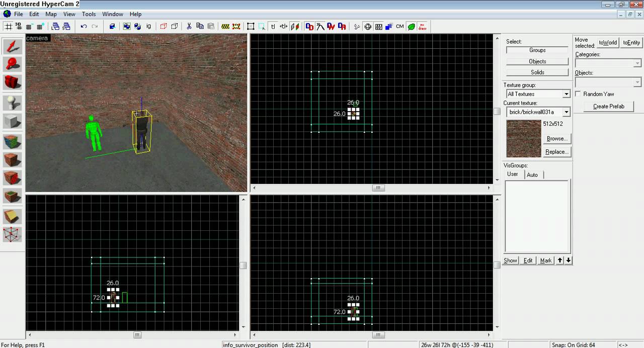Open the Toggle Texture Application tool

[x=13, y=141]
